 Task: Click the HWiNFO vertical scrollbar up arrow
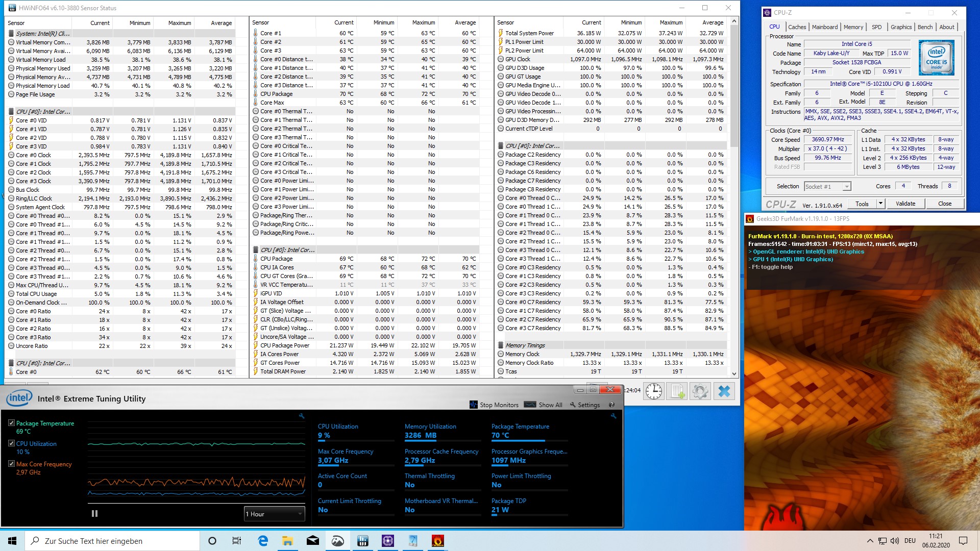click(734, 21)
